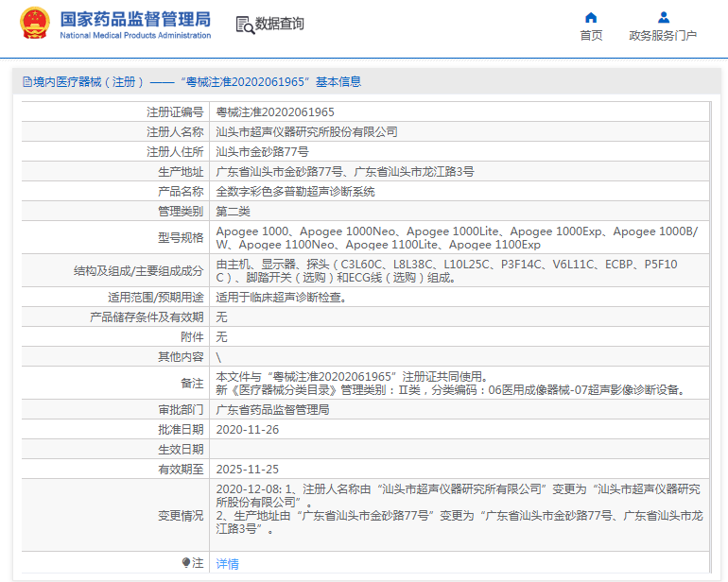This screenshot has width=728, height=582.
Task: Click the 政务服务门户 label
Action: coord(663,35)
